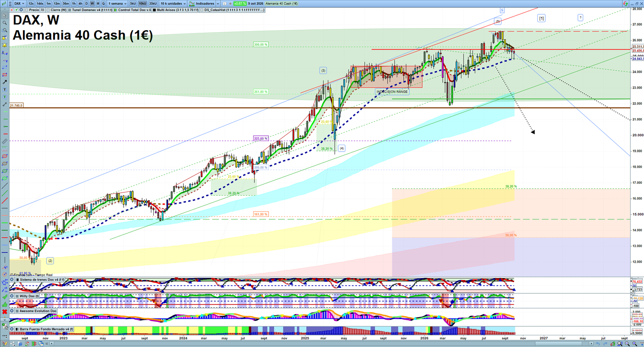The height and width of the screenshot is (347, 644).
Task: Pick the red rectangle drawing tool
Action: point(5,75)
